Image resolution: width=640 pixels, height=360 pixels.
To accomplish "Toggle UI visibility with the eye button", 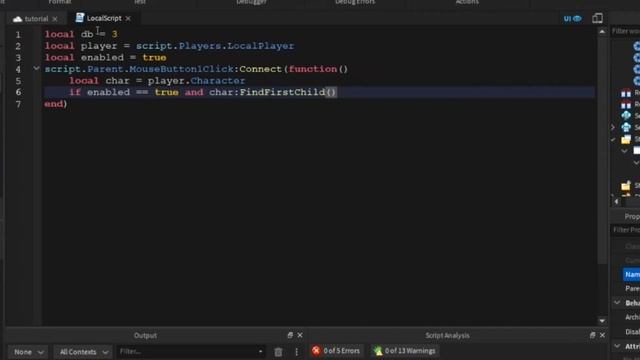I will click(x=572, y=18).
